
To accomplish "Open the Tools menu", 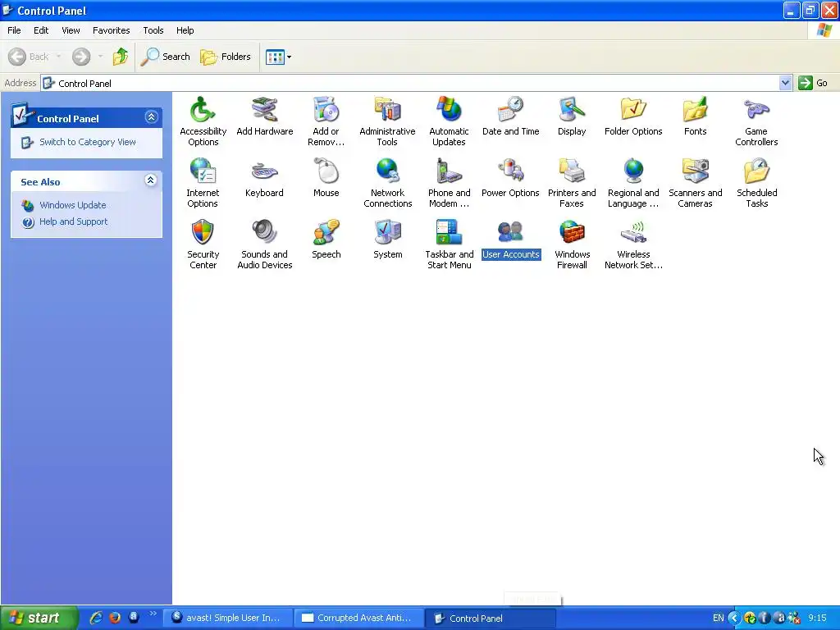I will (153, 30).
